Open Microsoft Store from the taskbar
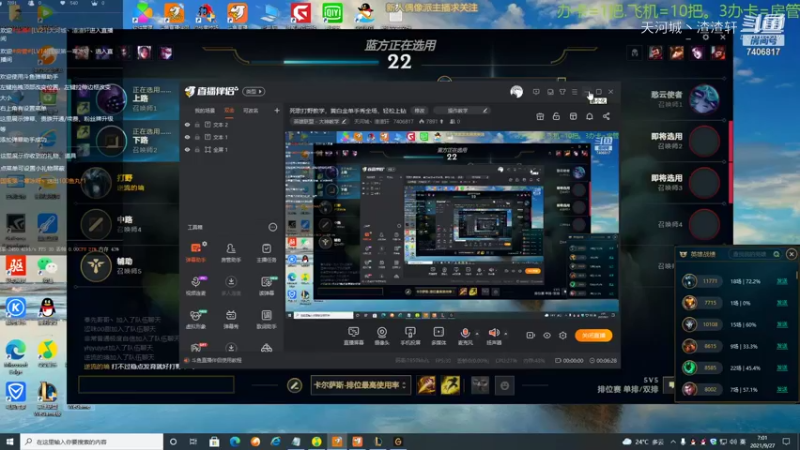This screenshot has height=450, width=800. tap(214, 441)
